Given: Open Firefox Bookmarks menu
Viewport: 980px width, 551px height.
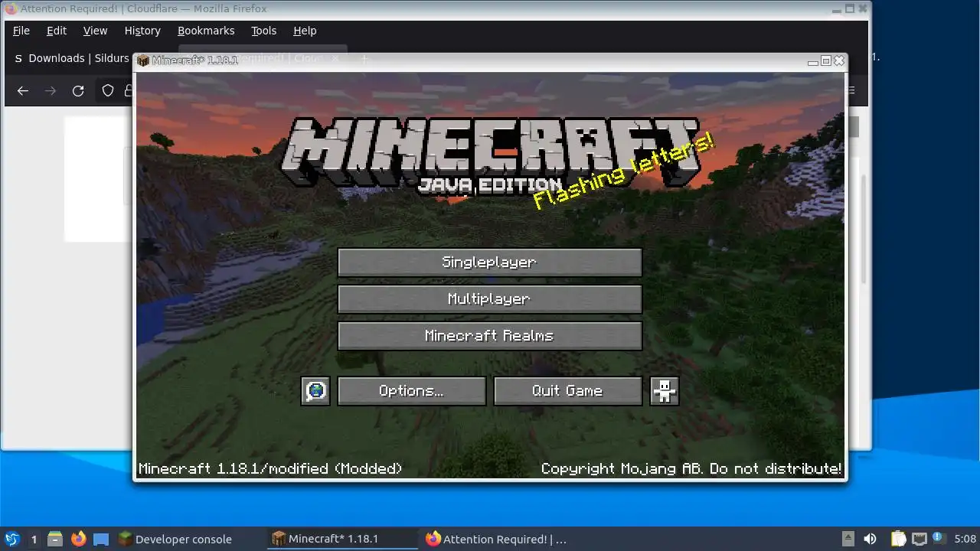Looking at the screenshot, I should click(206, 31).
